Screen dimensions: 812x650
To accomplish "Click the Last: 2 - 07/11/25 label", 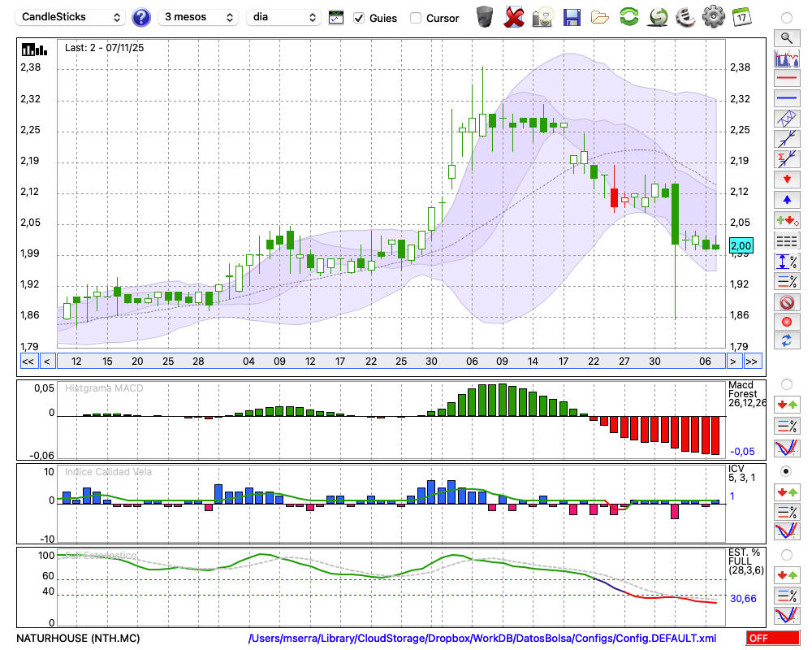I will coord(104,48).
